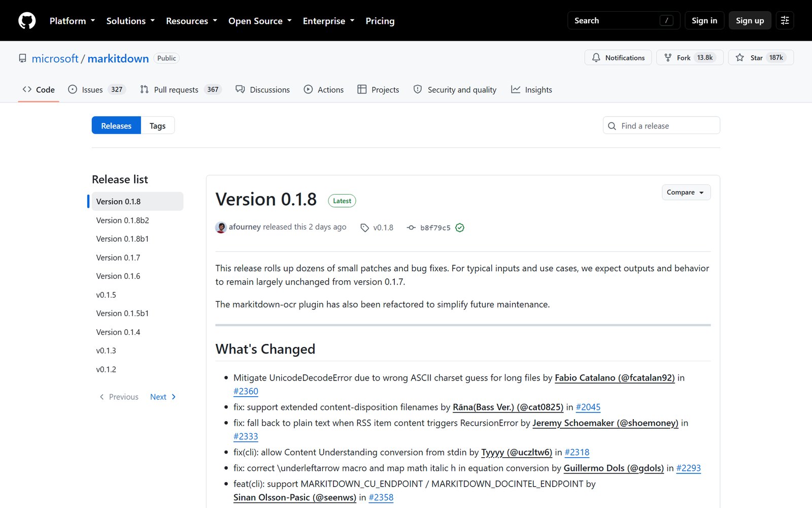812x508 pixels.
Task: Select v0.1.5 in release list
Action: point(137,295)
